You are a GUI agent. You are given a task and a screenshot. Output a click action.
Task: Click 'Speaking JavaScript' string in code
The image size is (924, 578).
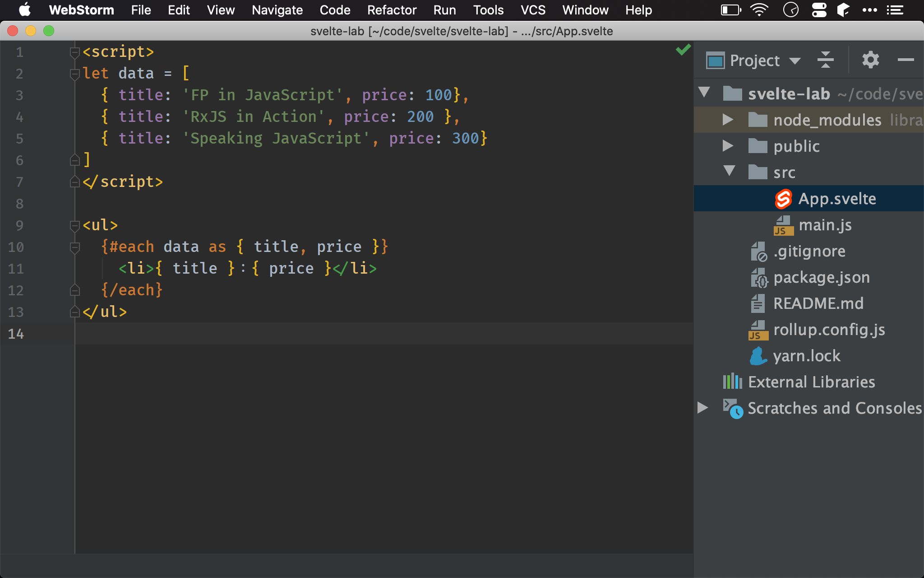coord(276,138)
